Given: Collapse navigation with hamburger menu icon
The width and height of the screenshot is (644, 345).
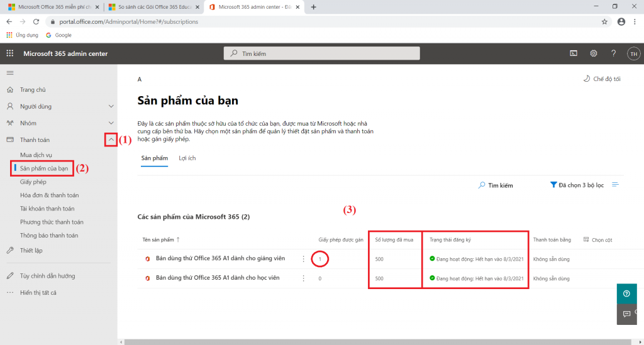Looking at the screenshot, I should (x=10, y=73).
